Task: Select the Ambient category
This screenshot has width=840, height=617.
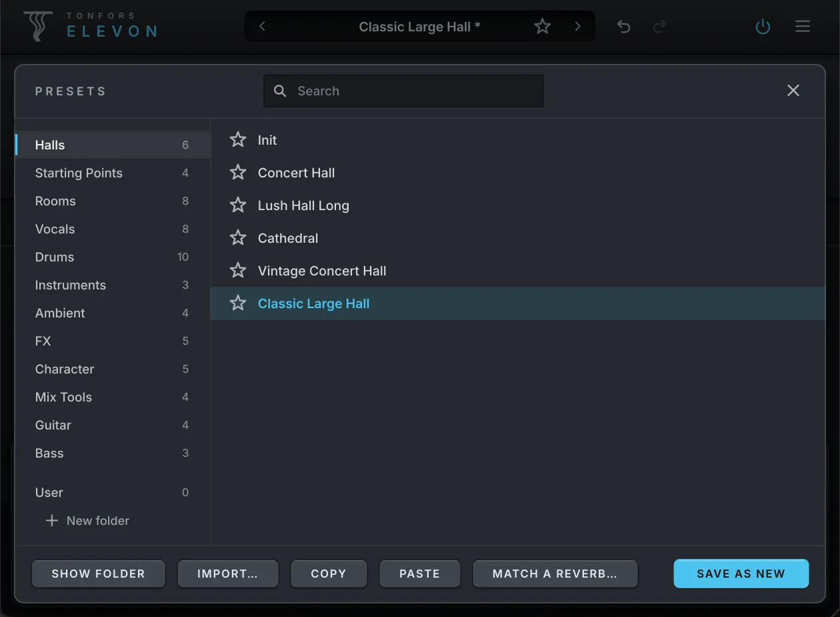Action: 113,313
